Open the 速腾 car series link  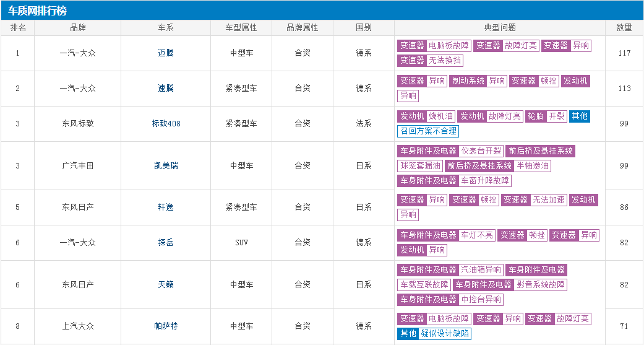(166, 89)
